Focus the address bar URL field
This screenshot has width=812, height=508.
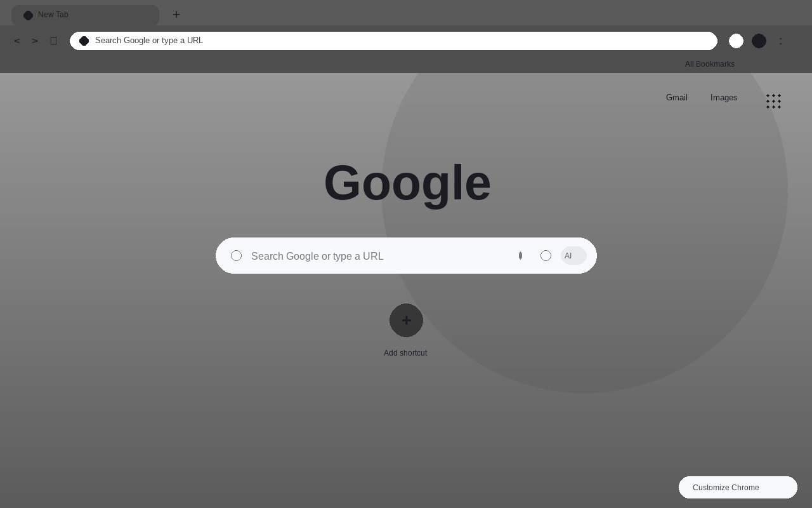pyautogui.click(x=393, y=41)
